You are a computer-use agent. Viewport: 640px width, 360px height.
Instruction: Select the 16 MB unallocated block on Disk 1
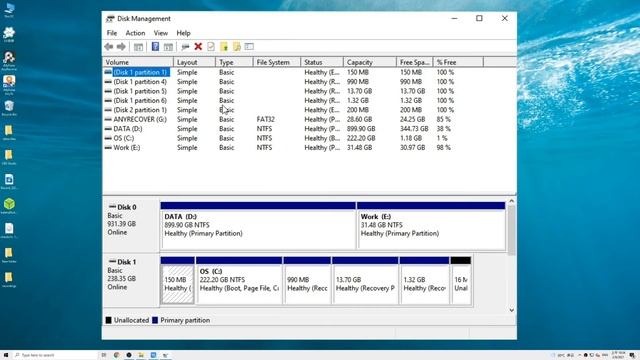pos(461,280)
